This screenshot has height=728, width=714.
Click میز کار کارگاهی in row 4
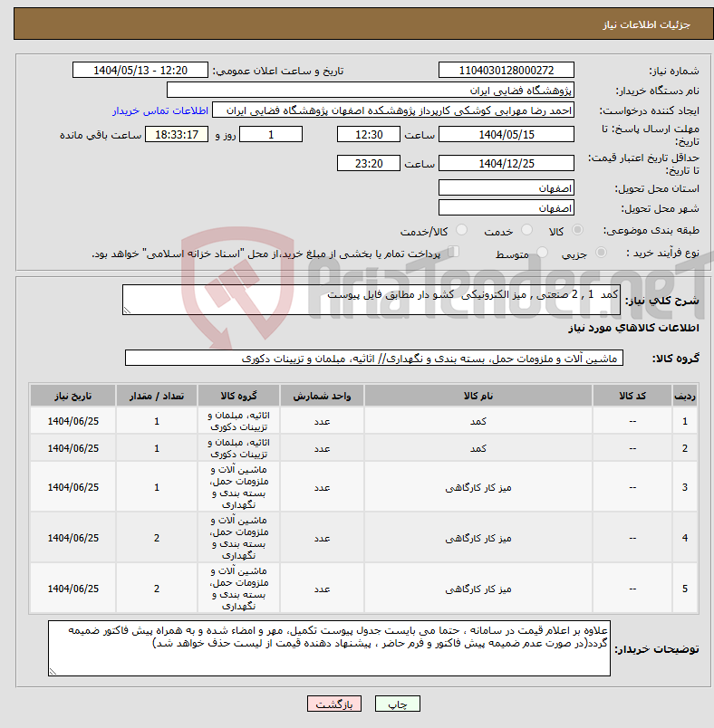coord(478,538)
